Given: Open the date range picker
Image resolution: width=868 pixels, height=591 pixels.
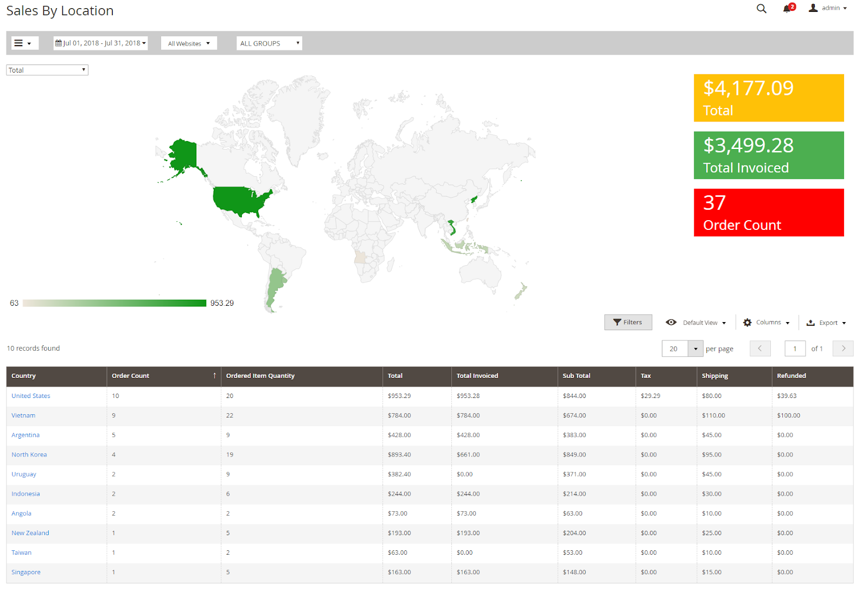Looking at the screenshot, I should coord(100,43).
